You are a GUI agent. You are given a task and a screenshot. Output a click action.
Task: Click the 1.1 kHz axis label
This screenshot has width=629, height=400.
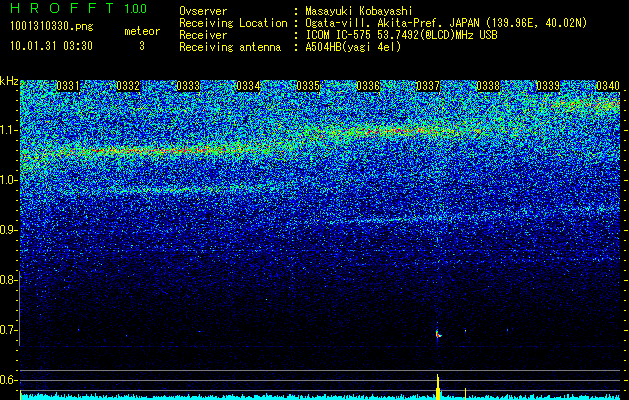8,130
